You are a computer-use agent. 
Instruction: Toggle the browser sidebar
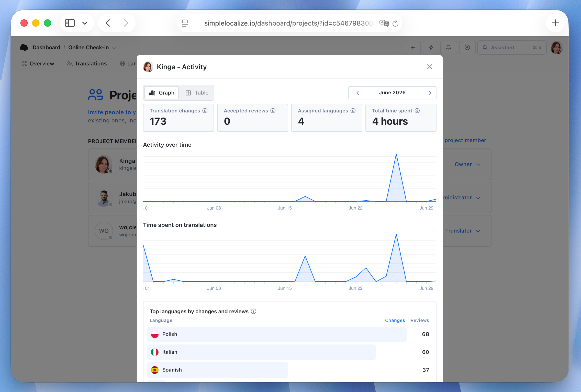pos(70,23)
